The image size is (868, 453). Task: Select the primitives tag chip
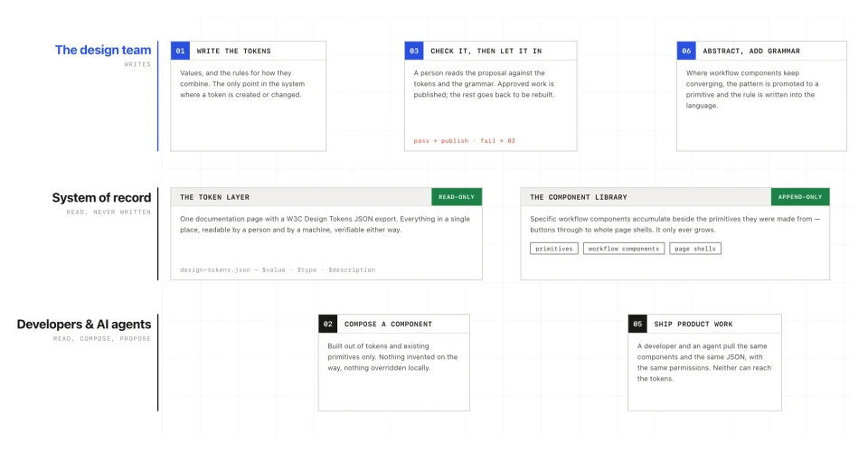554,249
